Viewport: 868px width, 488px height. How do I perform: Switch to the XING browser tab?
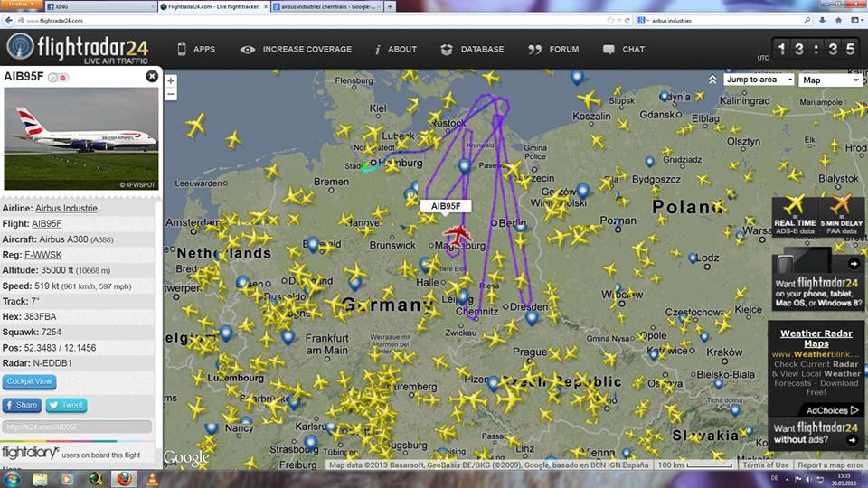(99, 6)
